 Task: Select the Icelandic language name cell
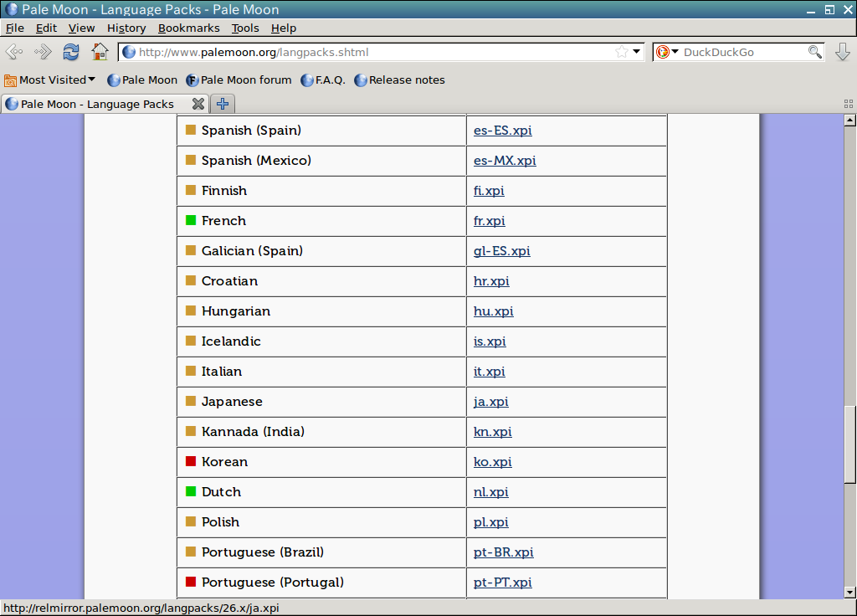(321, 341)
